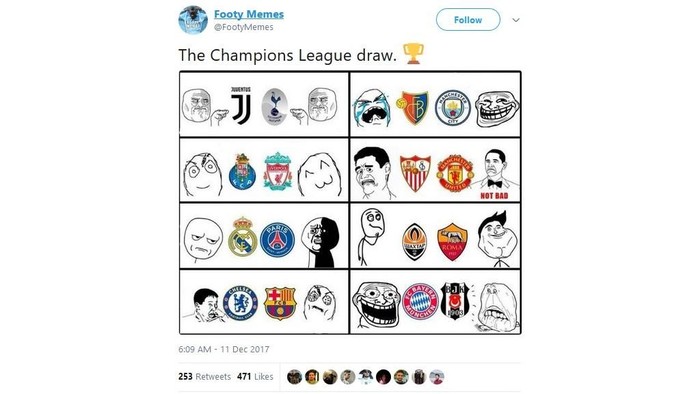Click the Juventus logo in the meme
The height and width of the screenshot is (394, 700).
[241, 105]
